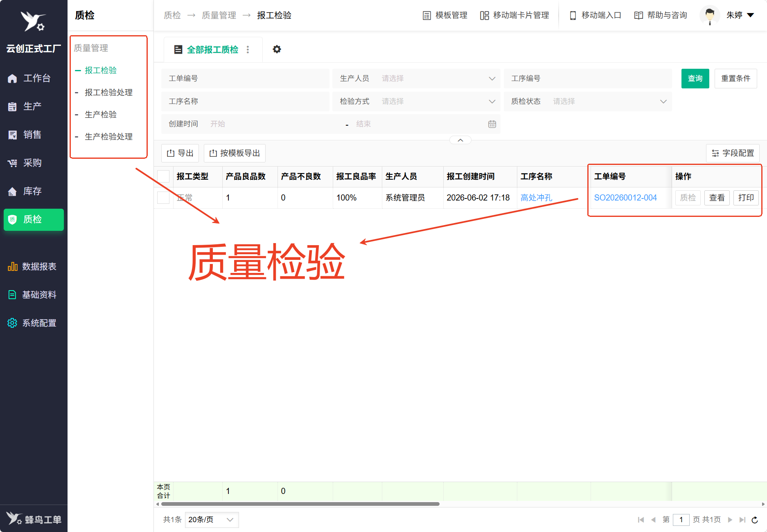Image resolution: width=767 pixels, height=532 pixels.
Task: Tick the select-all checkbox in table header
Action: pos(163,176)
